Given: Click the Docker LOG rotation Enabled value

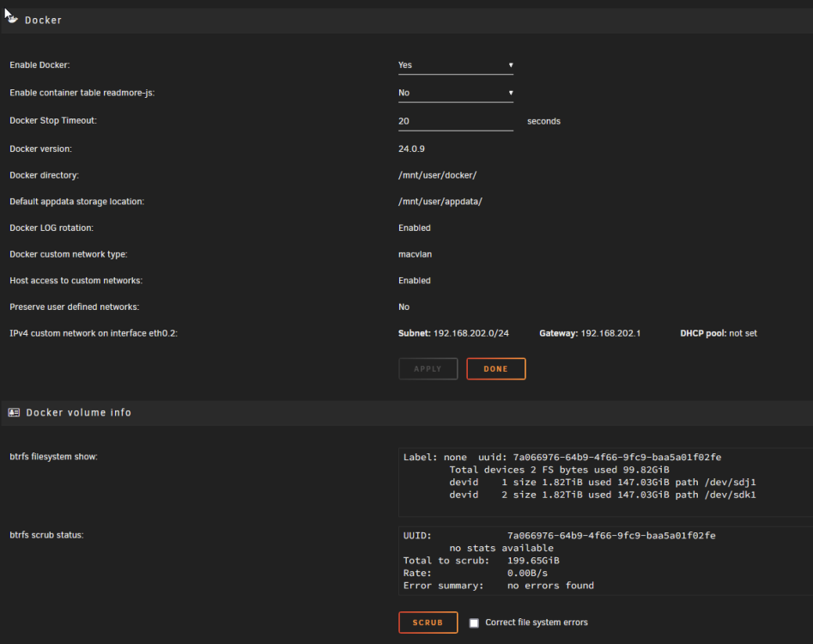Looking at the screenshot, I should pyautogui.click(x=415, y=228).
